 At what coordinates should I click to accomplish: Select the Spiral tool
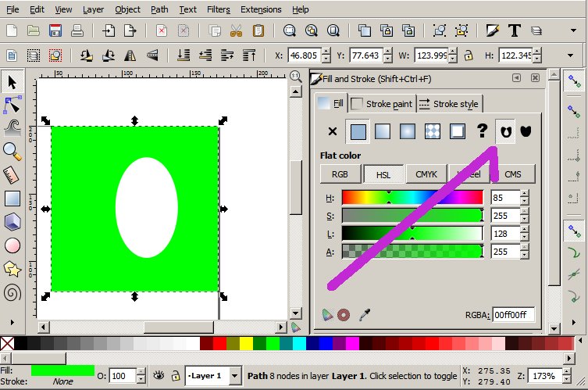coord(12,293)
